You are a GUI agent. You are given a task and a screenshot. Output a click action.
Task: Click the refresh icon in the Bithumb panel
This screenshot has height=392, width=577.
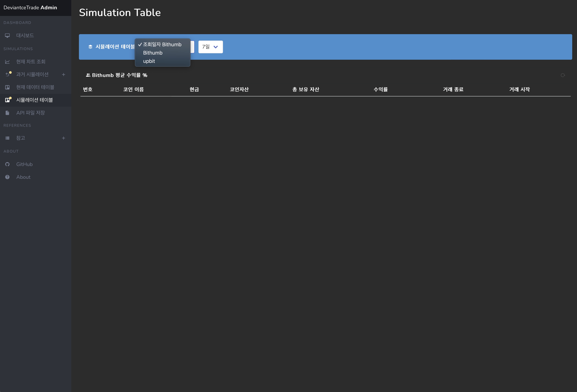[x=563, y=75]
